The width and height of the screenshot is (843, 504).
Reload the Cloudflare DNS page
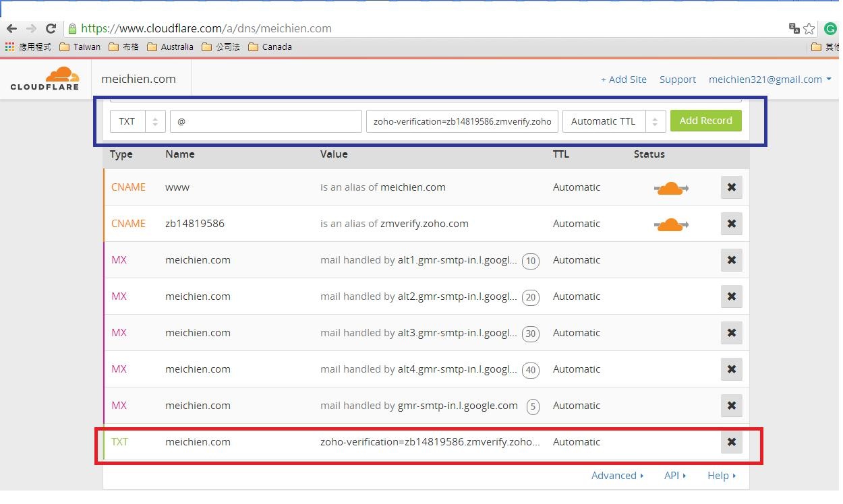click(51, 28)
